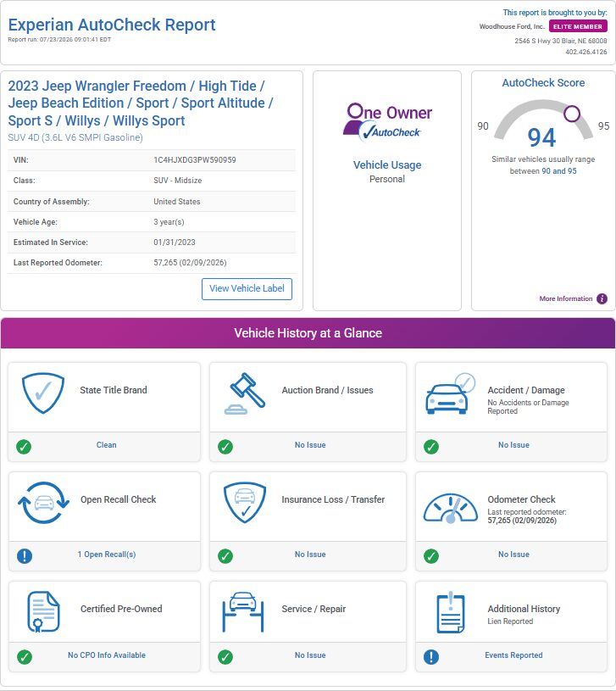This screenshot has width=616, height=691.
Task: Click the Insurance Loss / Transfer shield icon
Action: click(245, 503)
